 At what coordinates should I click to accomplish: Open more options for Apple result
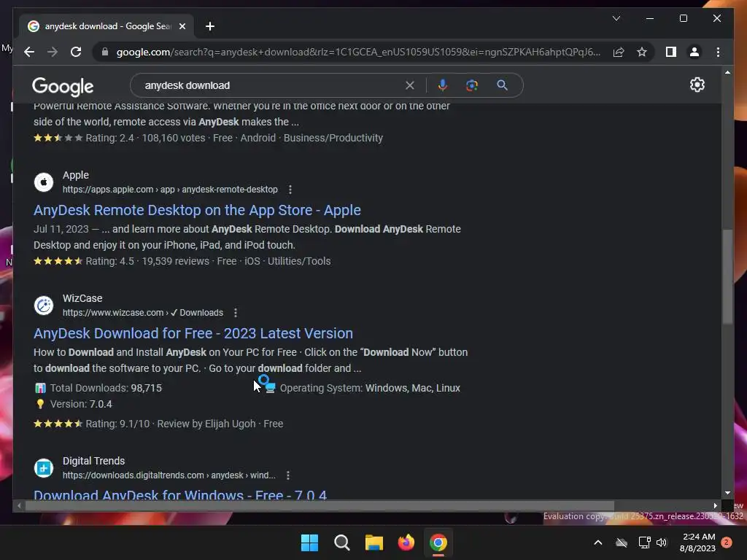[290, 190]
